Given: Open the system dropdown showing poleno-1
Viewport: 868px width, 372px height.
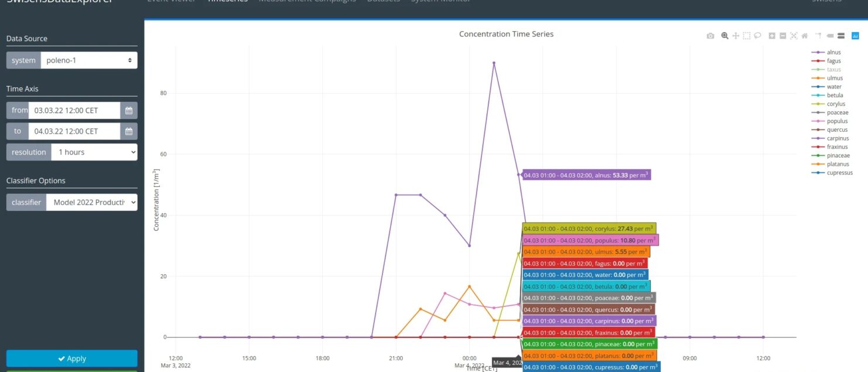Looking at the screenshot, I should tap(89, 60).
